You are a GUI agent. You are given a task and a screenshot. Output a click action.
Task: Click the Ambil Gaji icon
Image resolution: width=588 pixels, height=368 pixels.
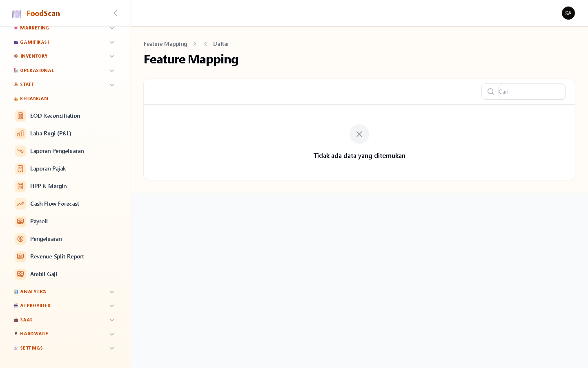[20, 274]
